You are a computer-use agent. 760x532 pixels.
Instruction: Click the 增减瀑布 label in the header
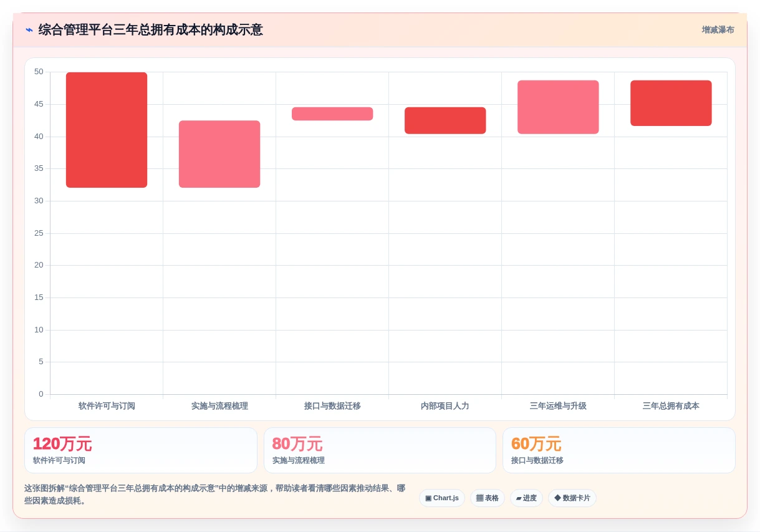[x=718, y=30]
